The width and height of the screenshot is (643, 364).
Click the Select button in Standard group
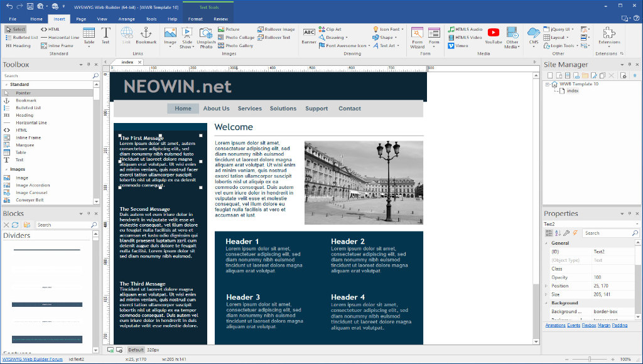click(16, 29)
